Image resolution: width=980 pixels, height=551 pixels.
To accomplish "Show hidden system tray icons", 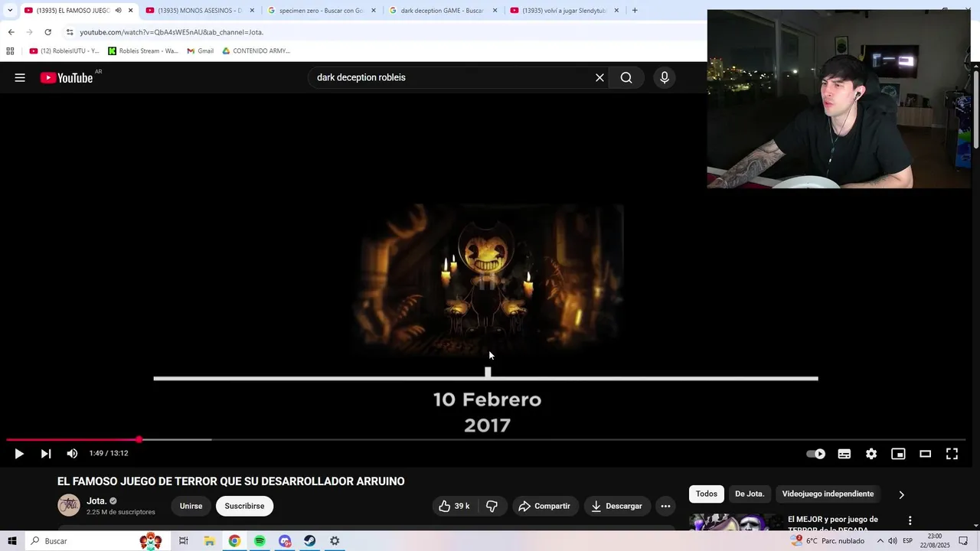I will (880, 541).
